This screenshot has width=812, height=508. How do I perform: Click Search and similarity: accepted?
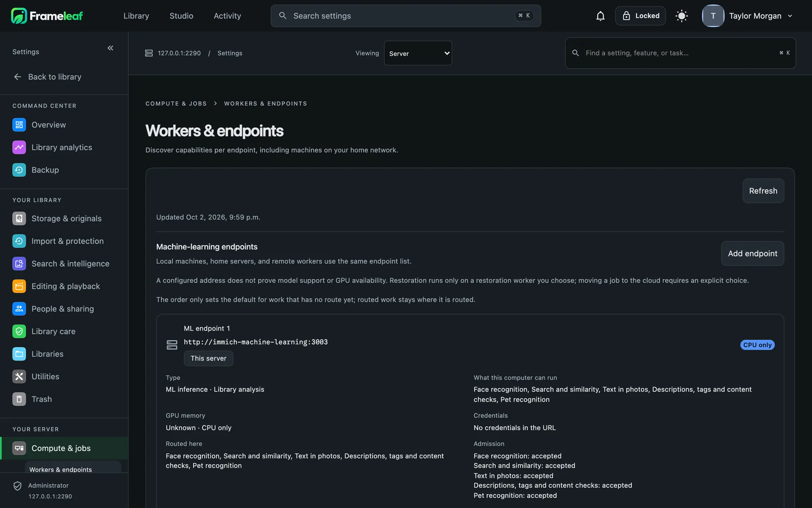tap(524, 466)
